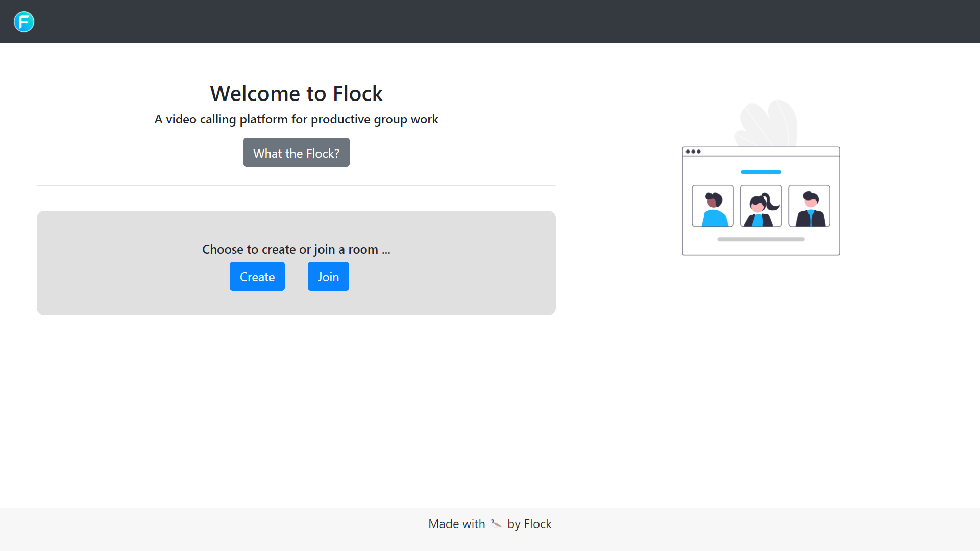Click the bird emoji in footer
Image resolution: width=980 pixels, height=551 pixels.
click(x=496, y=523)
